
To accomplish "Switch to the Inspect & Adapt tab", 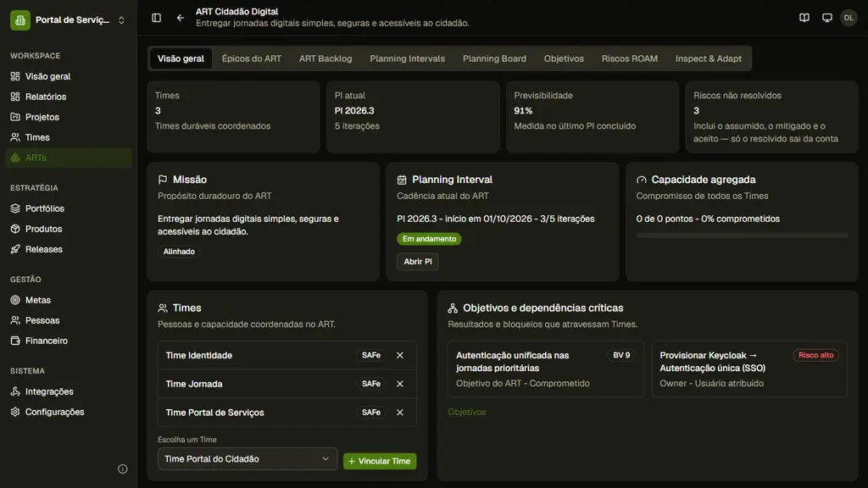I will 709,58.
